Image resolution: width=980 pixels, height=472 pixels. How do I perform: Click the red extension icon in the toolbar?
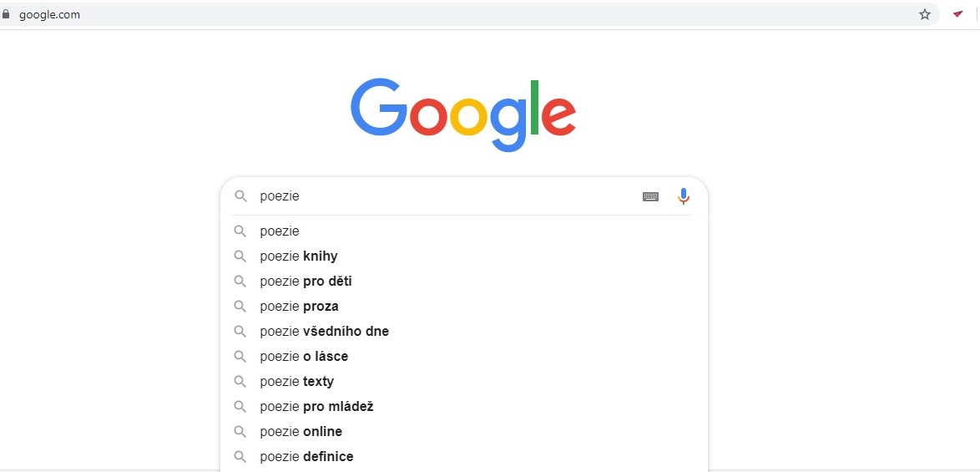point(958,13)
